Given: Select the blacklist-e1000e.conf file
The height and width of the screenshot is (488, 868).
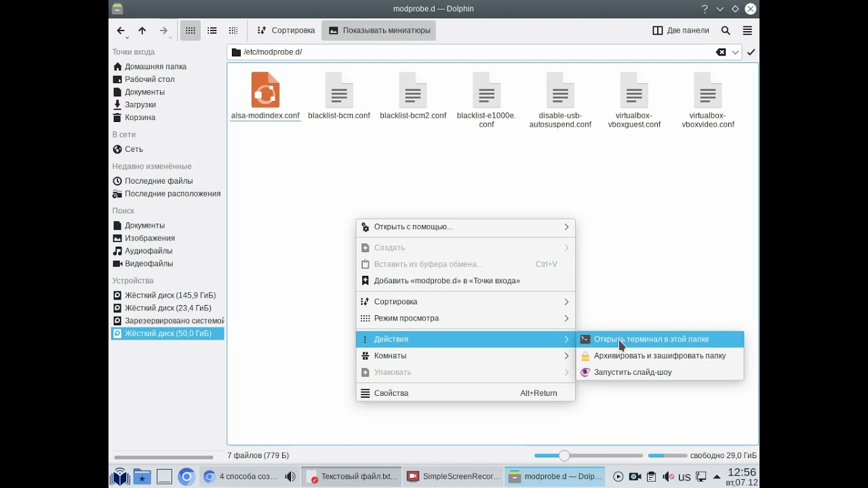Looking at the screenshot, I should tap(486, 100).
